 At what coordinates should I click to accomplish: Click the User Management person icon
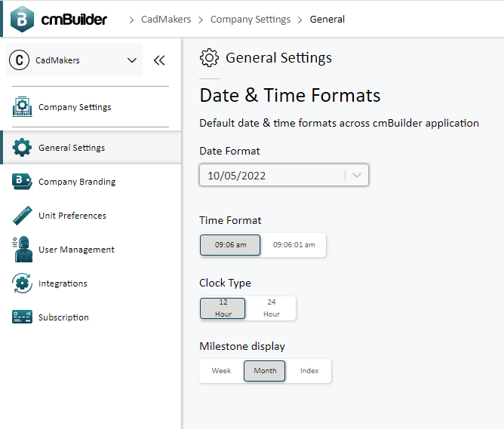pos(22,250)
